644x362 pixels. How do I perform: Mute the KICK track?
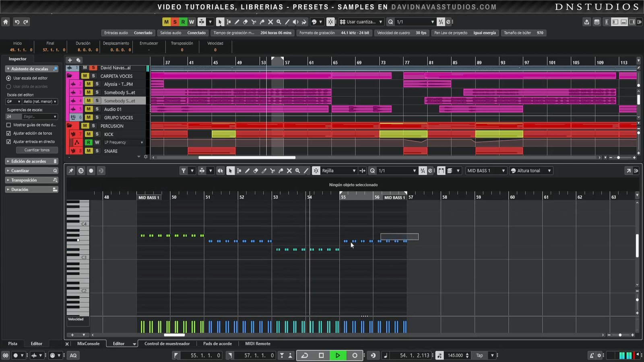point(89,134)
